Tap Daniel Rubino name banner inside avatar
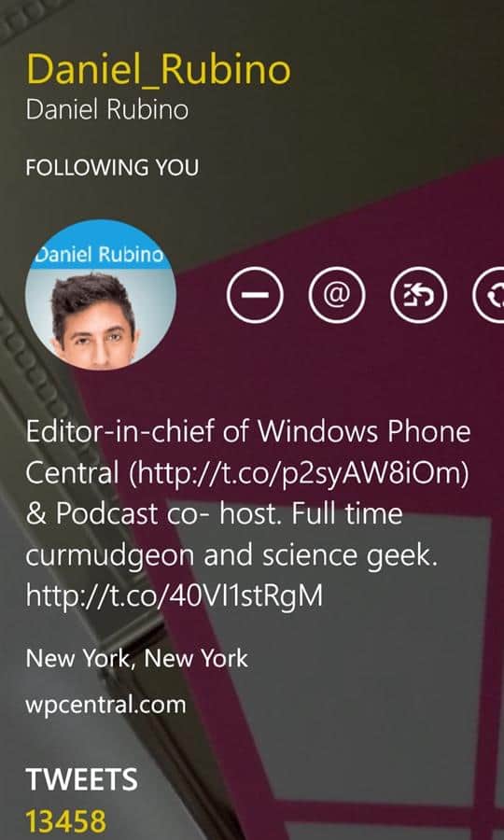504x840 pixels. tap(99, 255)
